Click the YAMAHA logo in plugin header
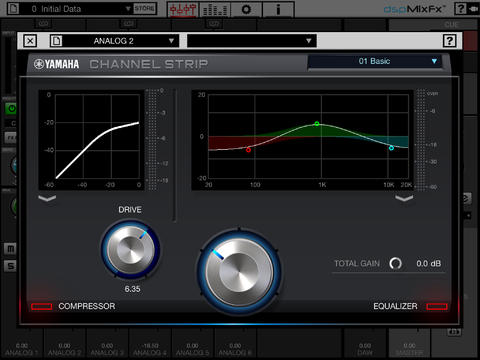The height and width of the screenshot is (360, 480). click(x=56, y=64)
